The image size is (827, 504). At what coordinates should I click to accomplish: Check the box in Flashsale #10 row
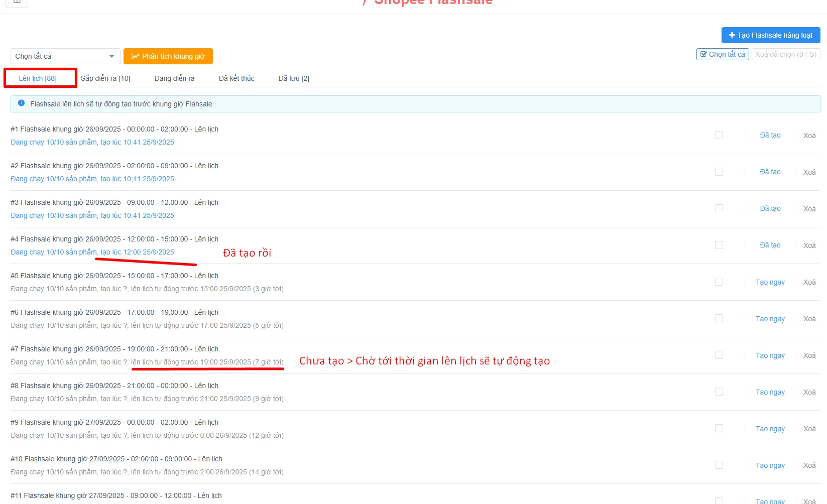click(x=719, y=465)
